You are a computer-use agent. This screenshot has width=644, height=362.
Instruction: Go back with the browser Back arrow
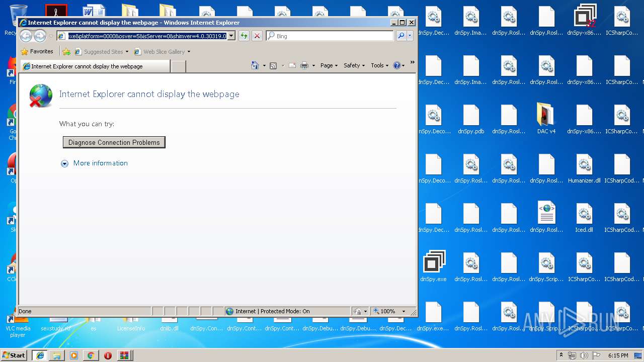point(26,36)
